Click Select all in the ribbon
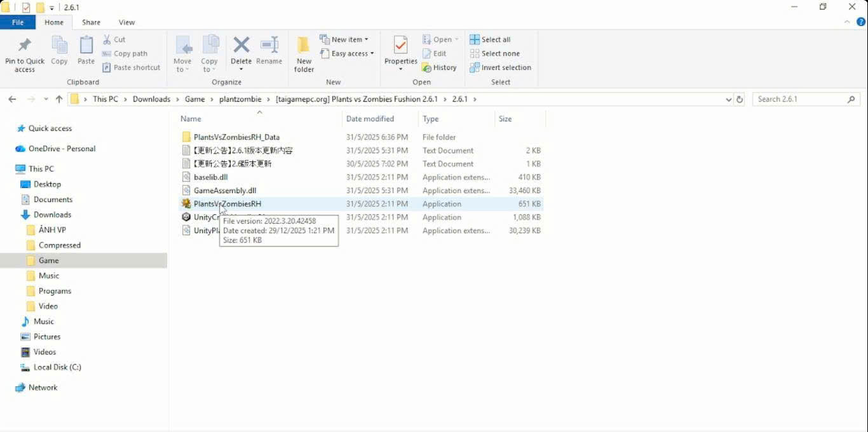This screenshot has height=432, width=868. 490,39
